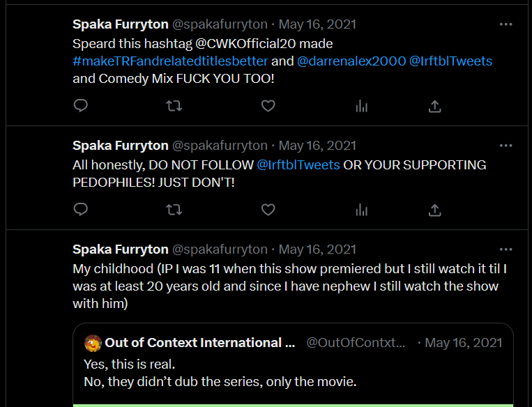Open the @darrenalex2000 mention
This screenshot has width=532, height=407.
(x=351, y=61)
